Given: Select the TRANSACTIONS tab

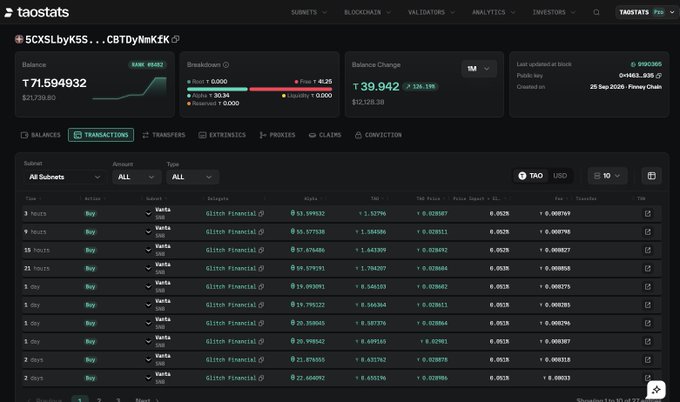Looking at the screenshot, I should point(101,135).
